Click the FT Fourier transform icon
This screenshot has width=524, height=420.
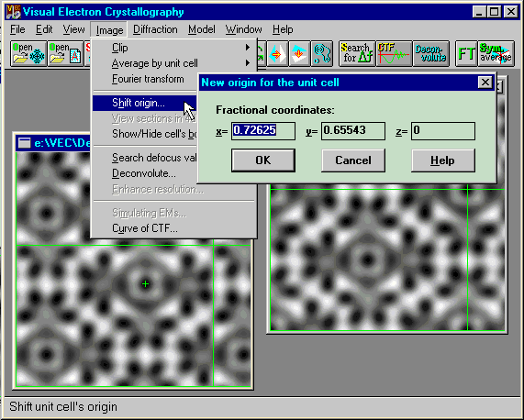(466, 54)
